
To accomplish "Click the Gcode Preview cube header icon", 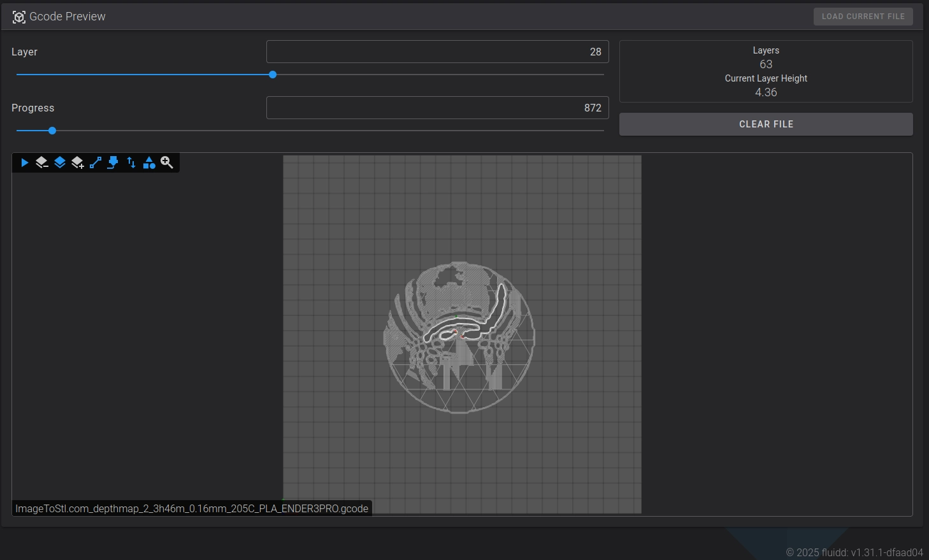I will pos(19,17).
